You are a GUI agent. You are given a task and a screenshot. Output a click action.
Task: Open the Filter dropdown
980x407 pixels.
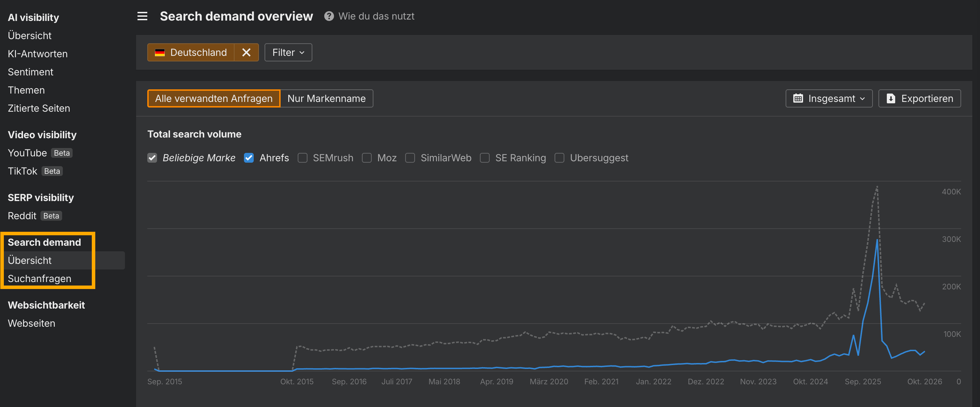288,52
